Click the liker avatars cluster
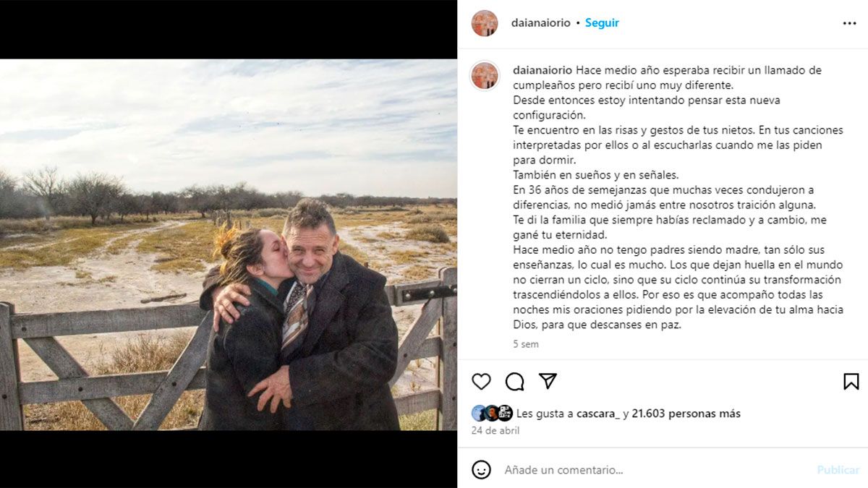The image size is (868, 488). click(x=492, y=414)
